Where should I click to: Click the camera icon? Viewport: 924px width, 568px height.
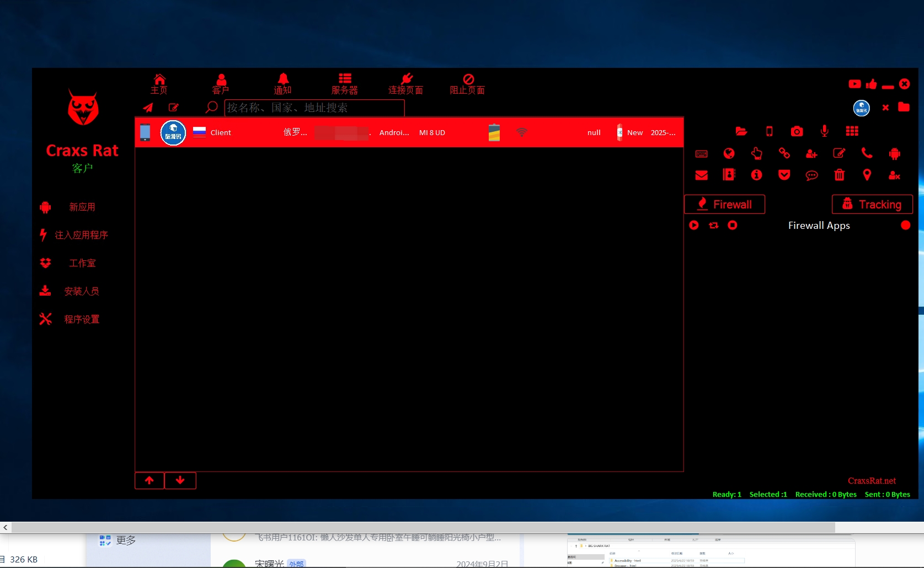coord(797,131)
